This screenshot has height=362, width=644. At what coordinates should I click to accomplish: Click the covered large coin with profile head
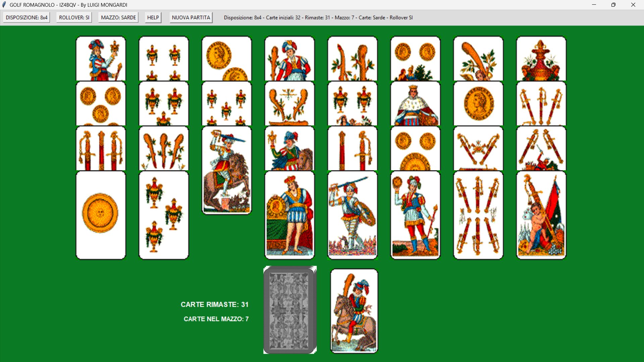[x=478, y=104]
